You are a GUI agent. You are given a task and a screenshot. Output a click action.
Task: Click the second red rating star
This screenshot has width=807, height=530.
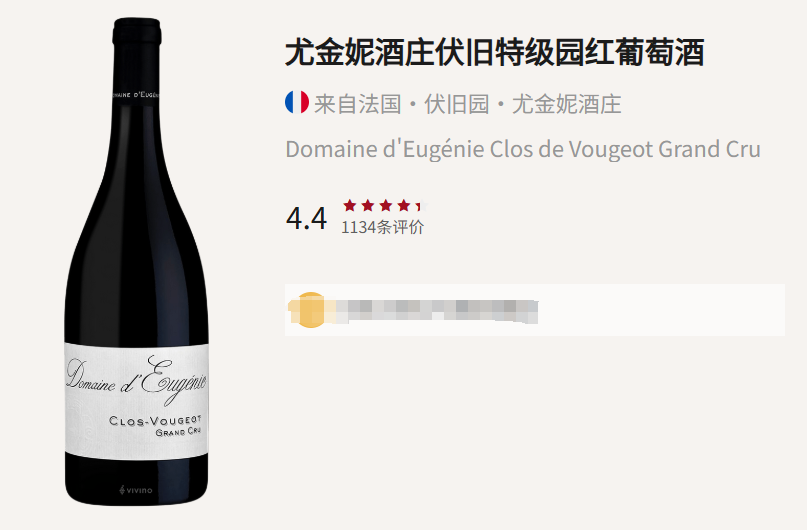pos(368,206)
